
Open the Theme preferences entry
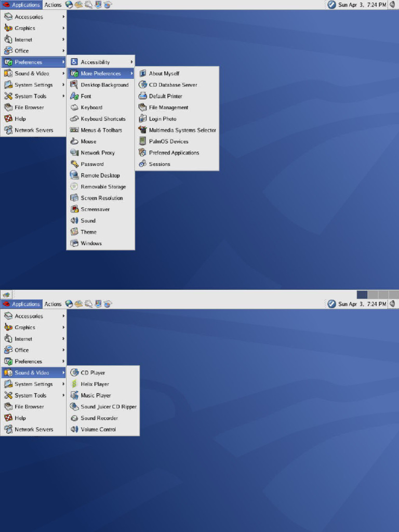click(x=100, y=232)
